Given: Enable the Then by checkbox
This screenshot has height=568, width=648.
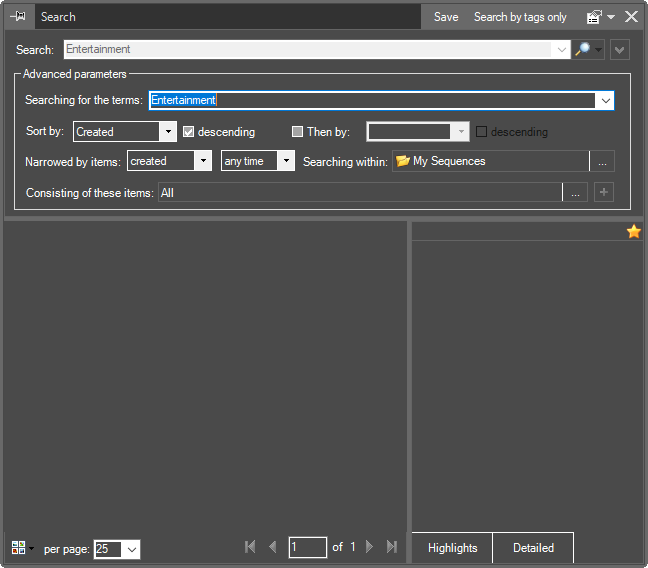Looking at the screenshot, I should [297, 132].
